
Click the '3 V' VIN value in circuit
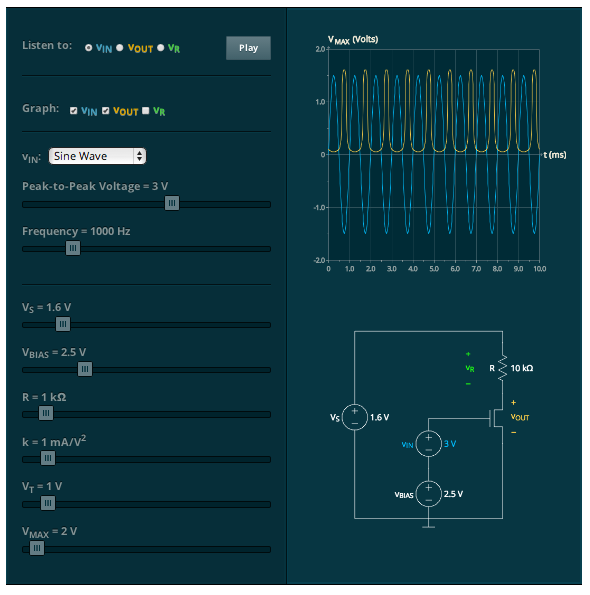pos(450,444)
